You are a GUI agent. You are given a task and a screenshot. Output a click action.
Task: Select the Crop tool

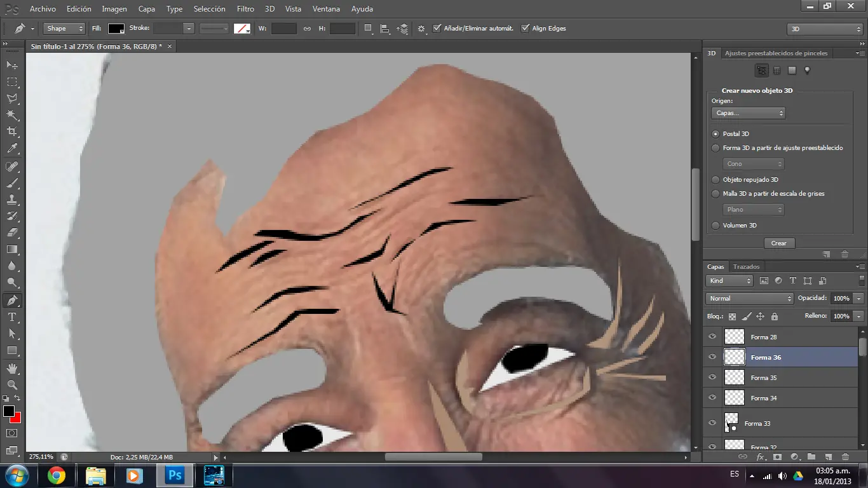pyautogui.click(x=12, y=132)
